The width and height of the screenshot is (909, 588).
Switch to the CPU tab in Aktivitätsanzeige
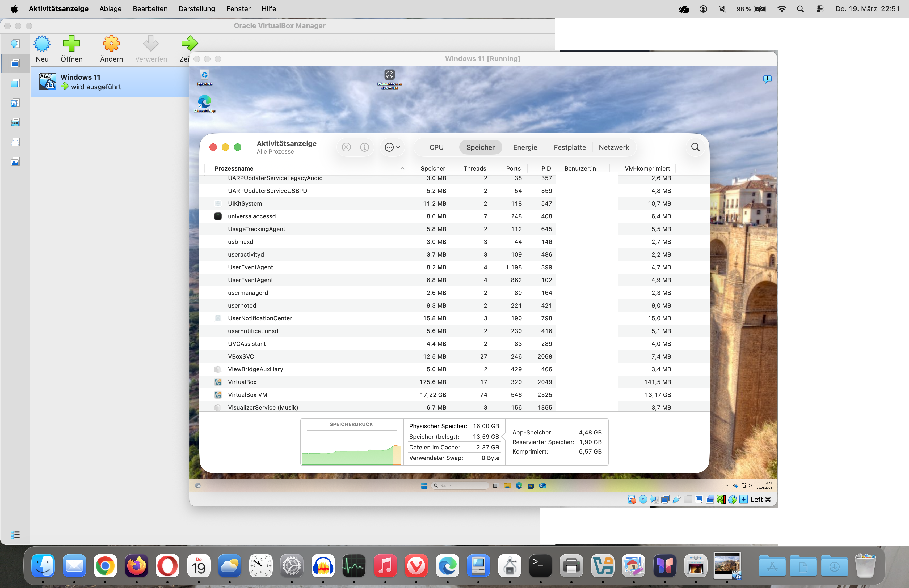(x=436, y=147)
